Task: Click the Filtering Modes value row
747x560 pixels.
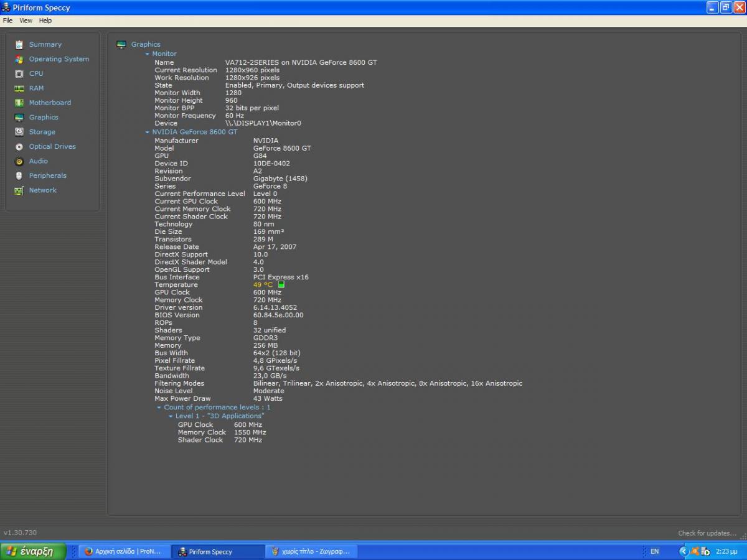Action: click(388, 383)
